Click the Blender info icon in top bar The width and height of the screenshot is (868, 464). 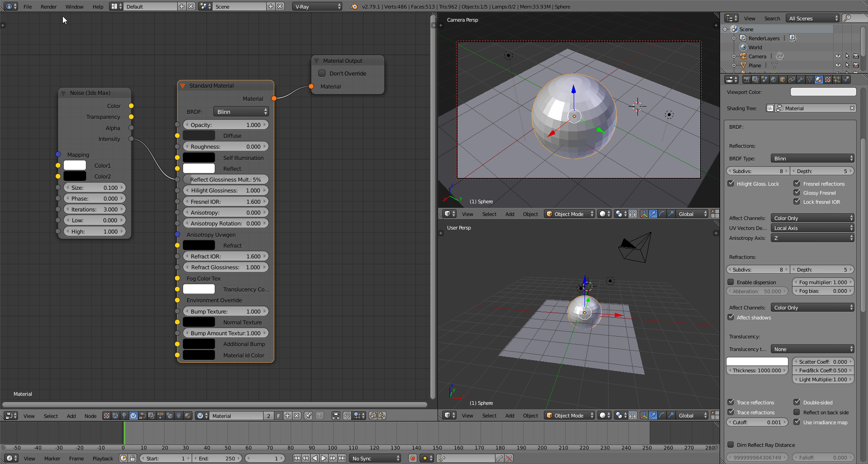(x=9, y=6)
